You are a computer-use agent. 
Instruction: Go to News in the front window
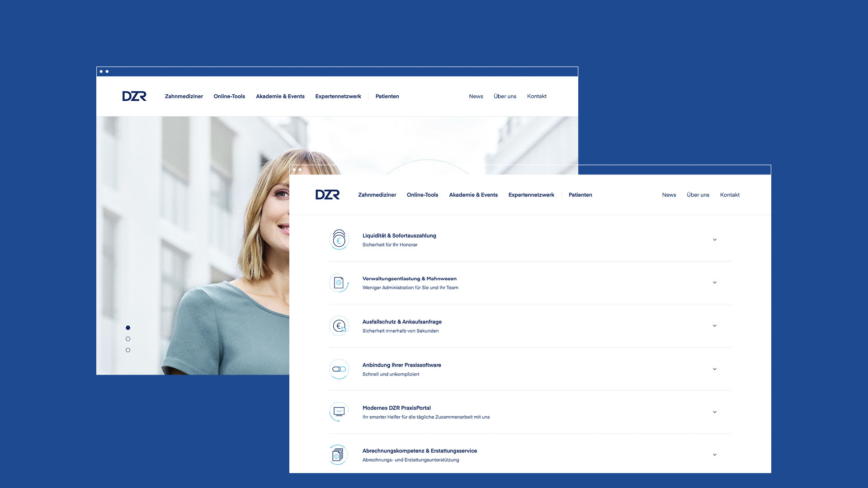pyautogui.click(x=669, y=195)
